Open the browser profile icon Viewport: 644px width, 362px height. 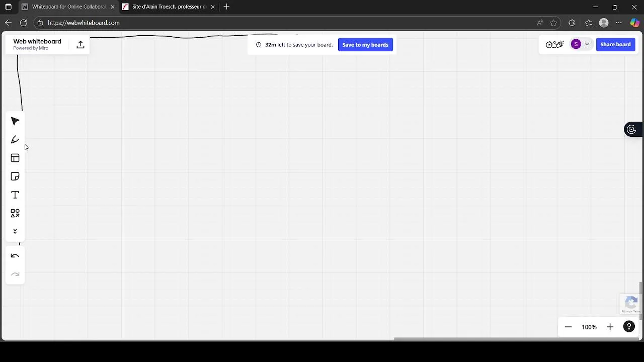(604, 23)
